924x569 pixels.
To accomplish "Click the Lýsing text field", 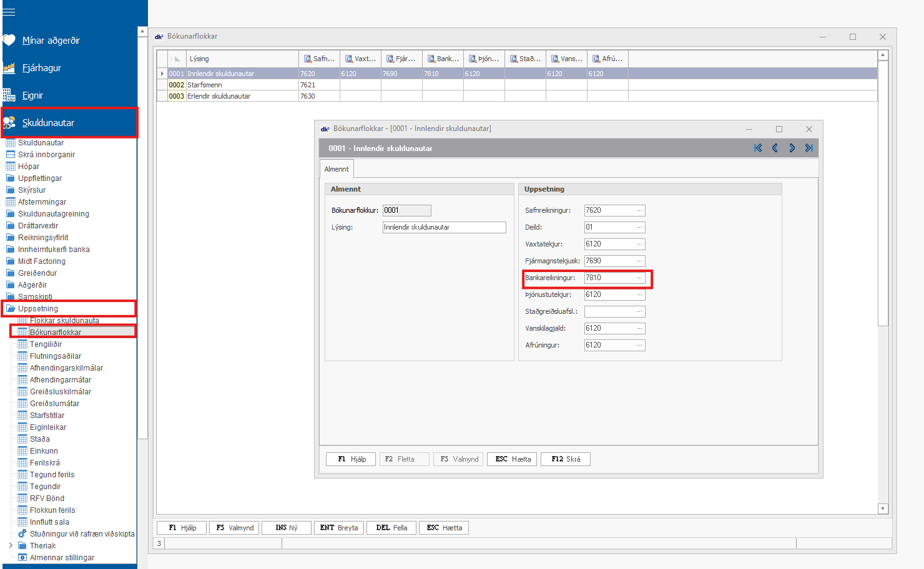I will (444, 228).
